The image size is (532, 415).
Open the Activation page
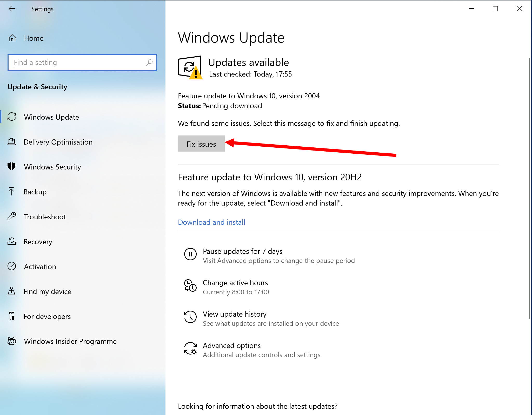[x=40, y=267]
